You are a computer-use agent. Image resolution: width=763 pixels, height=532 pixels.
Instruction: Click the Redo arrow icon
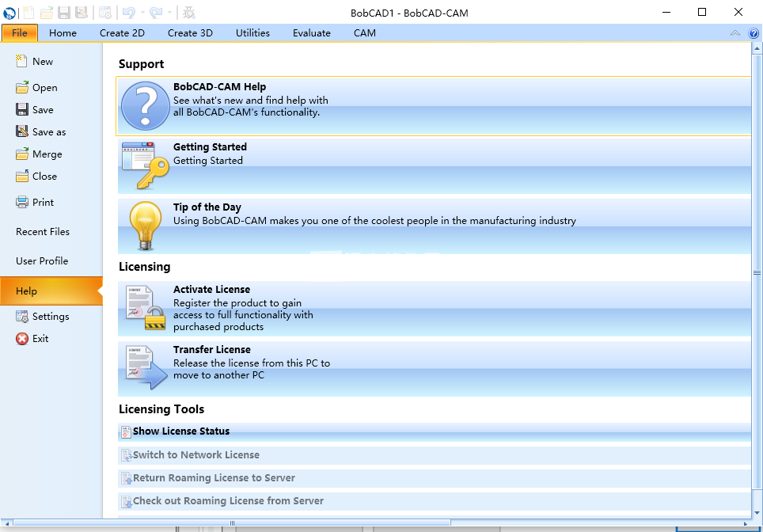tap(156, 13)
